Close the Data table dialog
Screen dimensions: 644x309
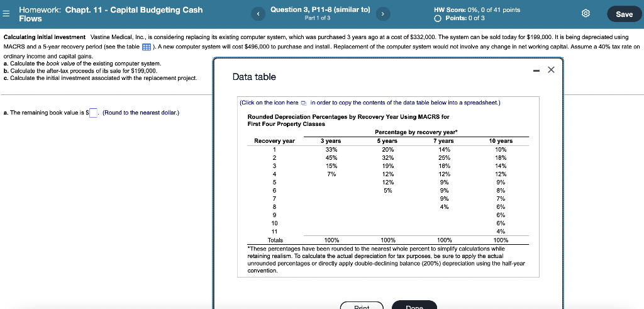551,70
